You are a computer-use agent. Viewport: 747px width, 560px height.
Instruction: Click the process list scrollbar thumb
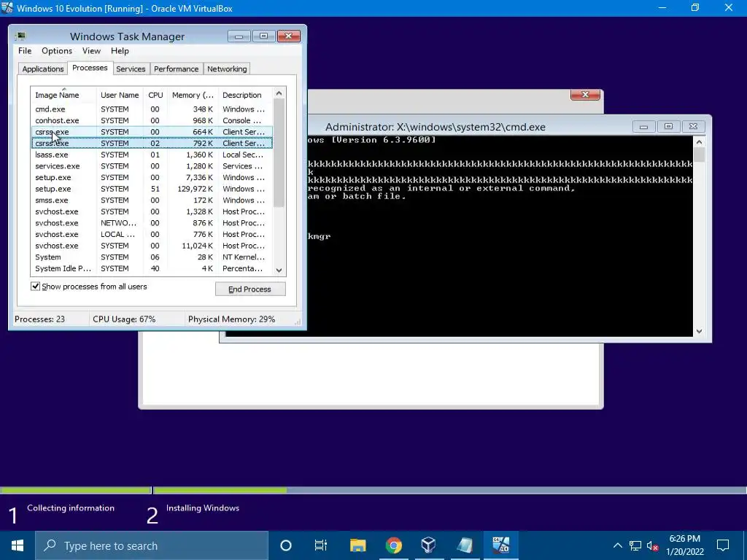279,152
